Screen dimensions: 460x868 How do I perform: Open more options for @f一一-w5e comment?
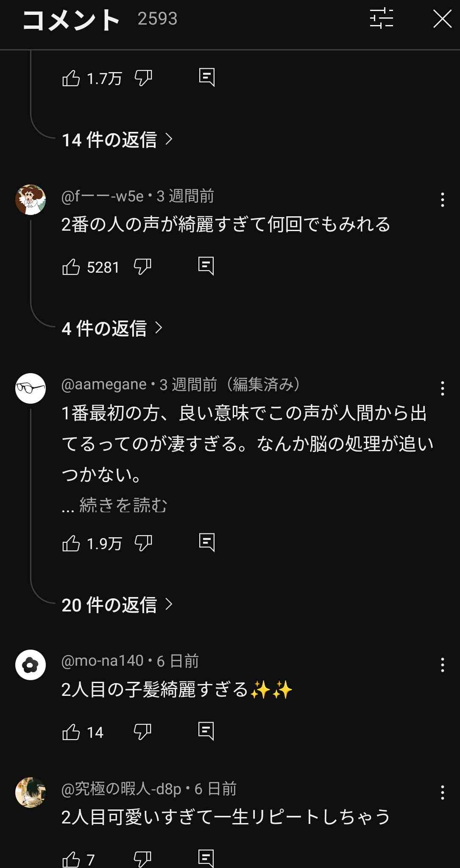[442, 199]
